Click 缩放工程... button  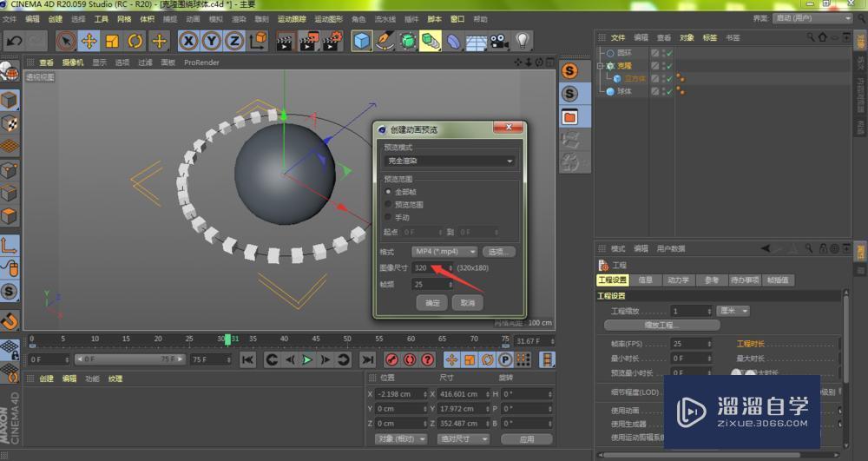662,325
